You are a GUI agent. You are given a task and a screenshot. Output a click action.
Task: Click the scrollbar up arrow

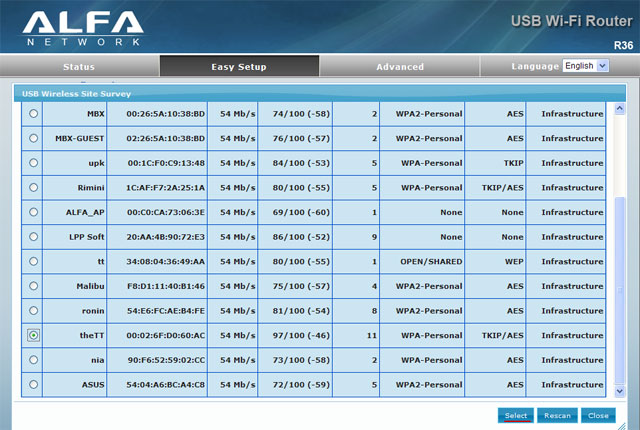620,109
